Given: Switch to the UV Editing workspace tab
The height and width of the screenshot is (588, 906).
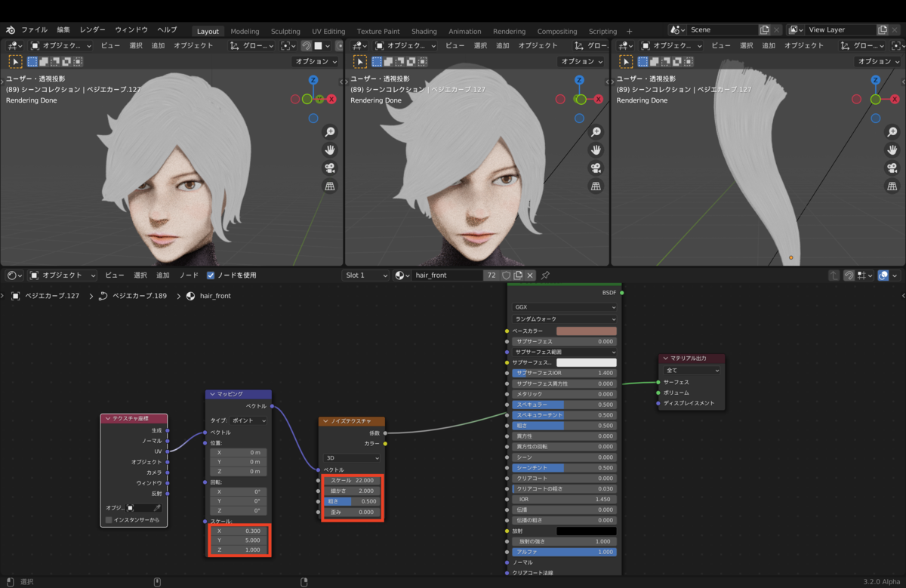Looking at the screenshot, I should (328, 32).
